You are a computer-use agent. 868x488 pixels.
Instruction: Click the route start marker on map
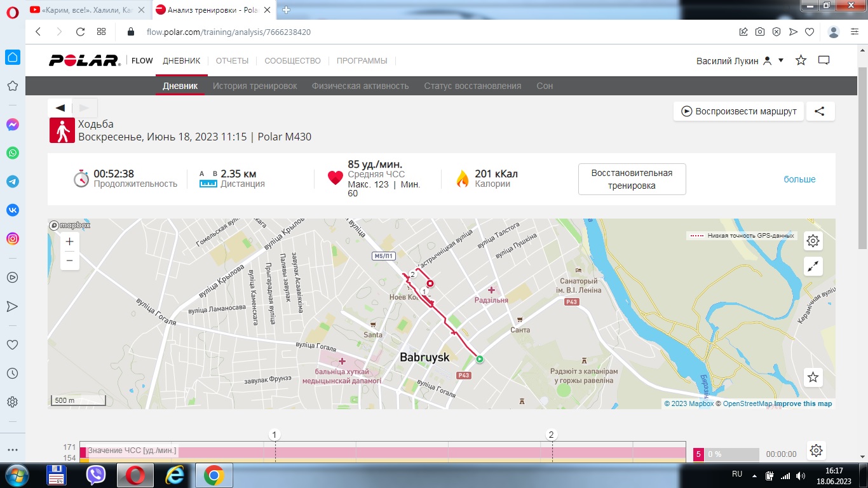tap(480, 359)
